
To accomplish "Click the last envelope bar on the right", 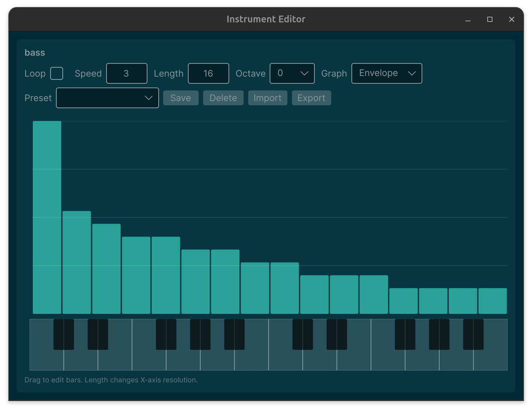I will [493, 301].
